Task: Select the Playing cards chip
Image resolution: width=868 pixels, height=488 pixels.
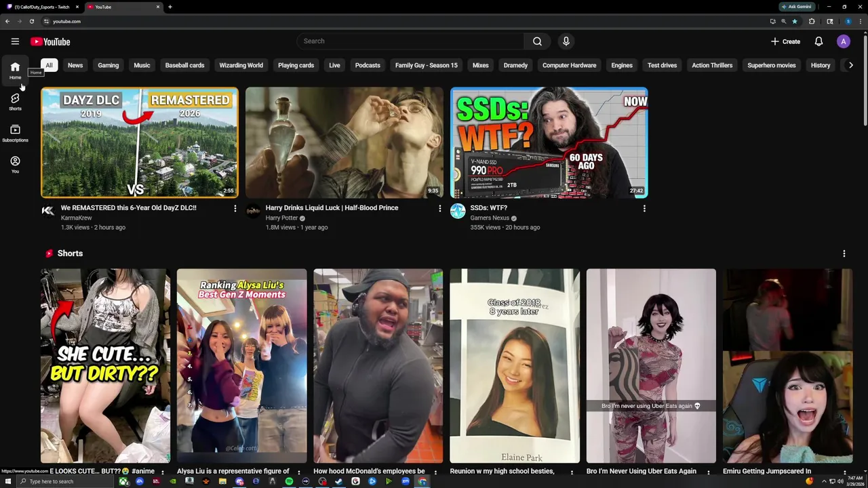Action: (x=296, y=65)
